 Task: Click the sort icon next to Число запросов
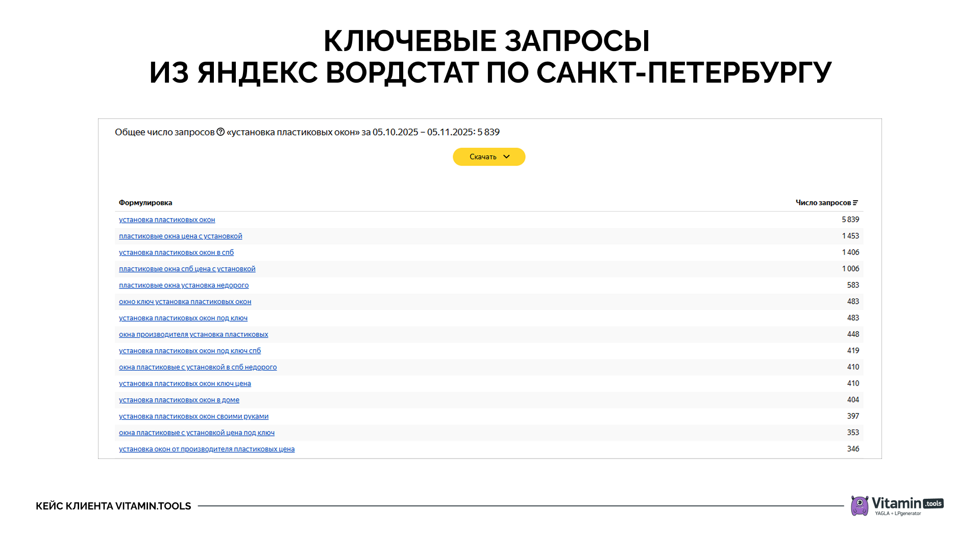point(856,202)
